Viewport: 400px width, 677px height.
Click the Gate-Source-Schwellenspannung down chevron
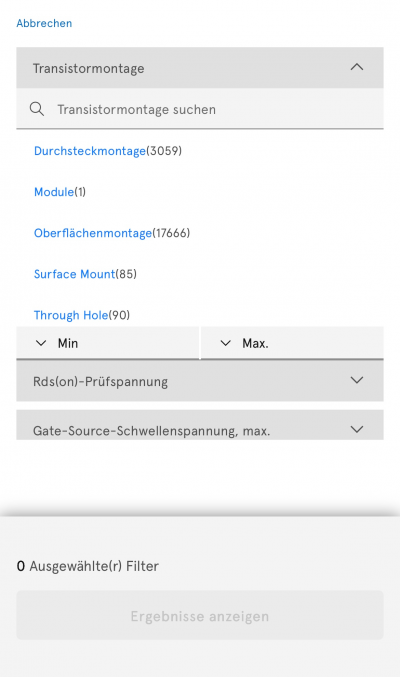point(357,430)
